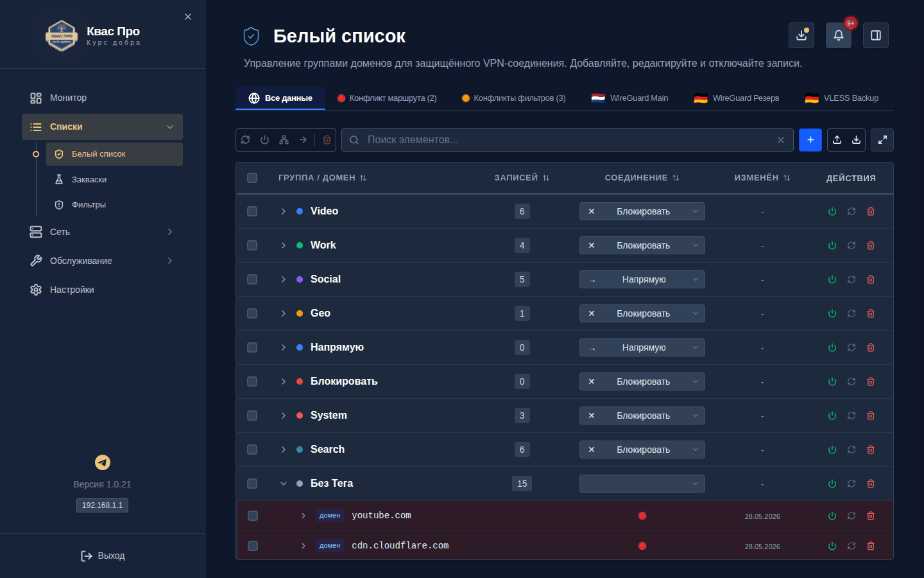
Task: Tick the System row checkbox
Action: (252, 416)
